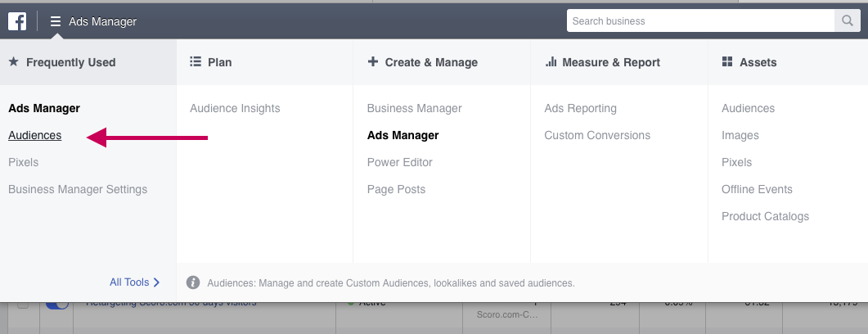Screen dimensions: 868x334
Task: Toggle the campaign row blue switch
Action: [57, 304]
